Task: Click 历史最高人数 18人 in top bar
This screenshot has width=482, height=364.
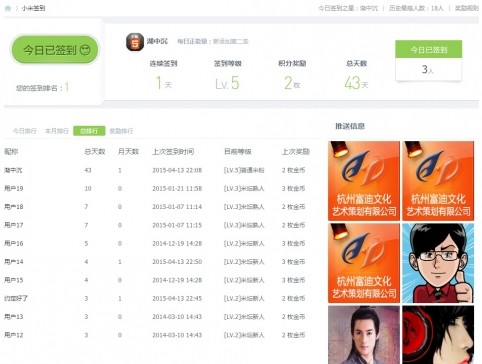Action: (416, 8)
